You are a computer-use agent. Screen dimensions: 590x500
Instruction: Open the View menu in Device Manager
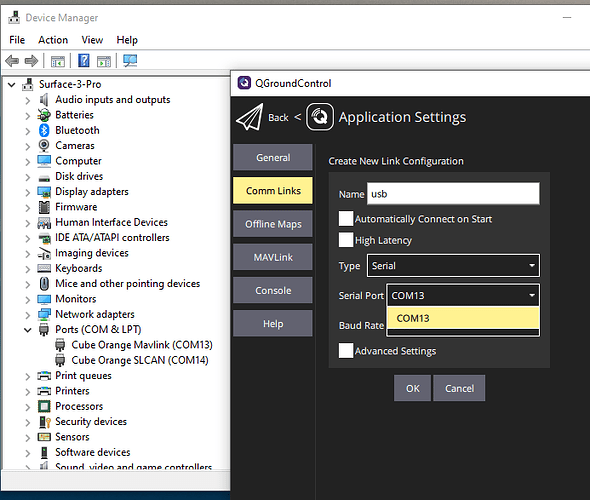92,40
